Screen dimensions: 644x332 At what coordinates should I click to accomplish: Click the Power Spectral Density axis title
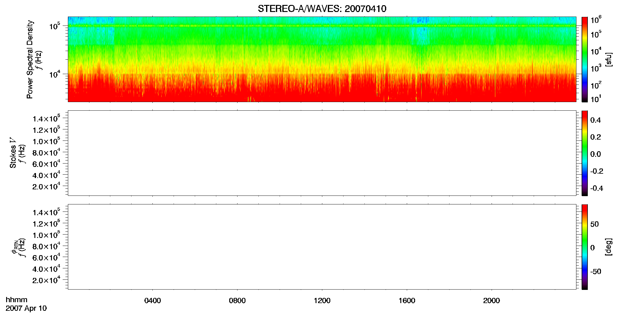[x=30, y=59]
